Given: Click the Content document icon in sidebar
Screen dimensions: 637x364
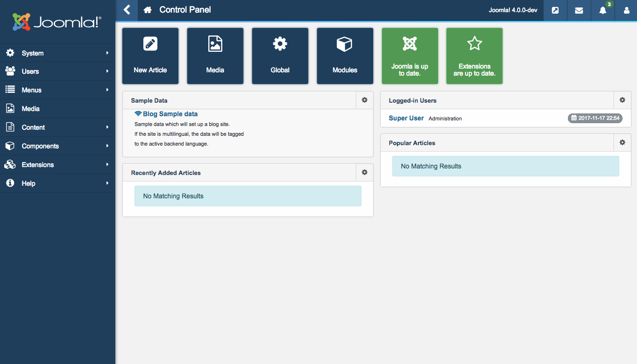Looking at the screenshot, I should coord(10,127).
